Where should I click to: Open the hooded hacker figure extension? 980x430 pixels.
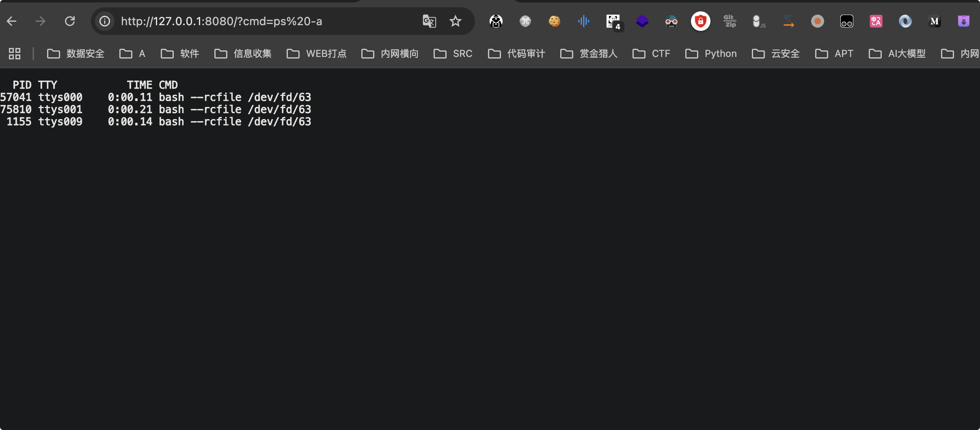click(496, 21)
